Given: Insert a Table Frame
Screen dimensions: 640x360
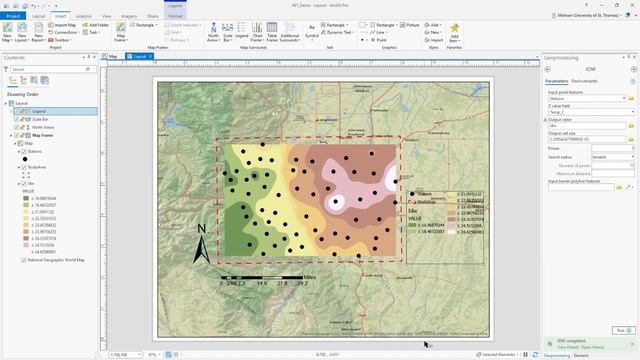Looking at the screenshot, I should (272, 32).
